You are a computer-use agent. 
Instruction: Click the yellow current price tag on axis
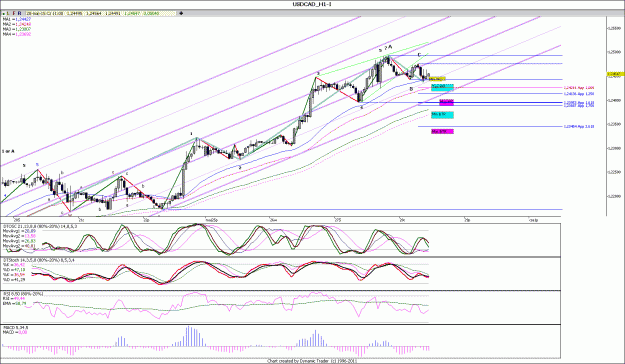tap(615, 74)
